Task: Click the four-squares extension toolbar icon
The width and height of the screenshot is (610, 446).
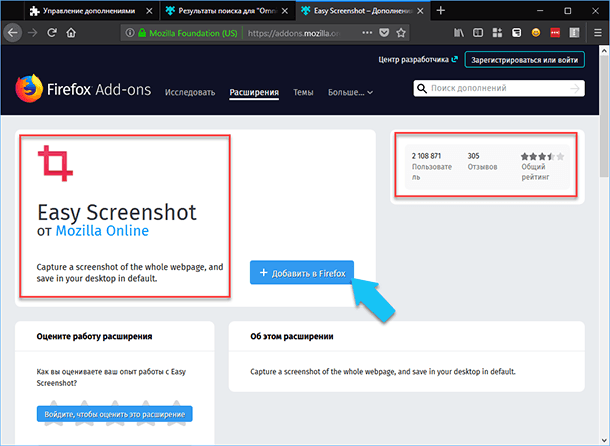Action: (x=497, y=33)
